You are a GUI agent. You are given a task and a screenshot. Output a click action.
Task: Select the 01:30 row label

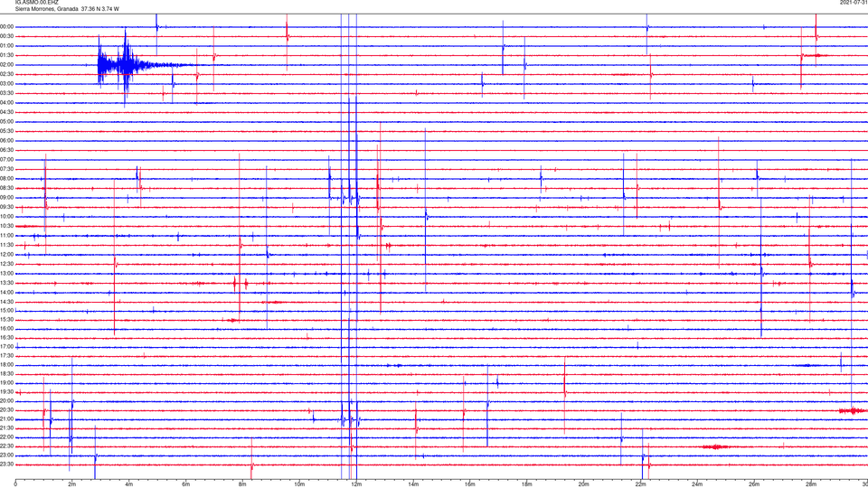(6, 55)
